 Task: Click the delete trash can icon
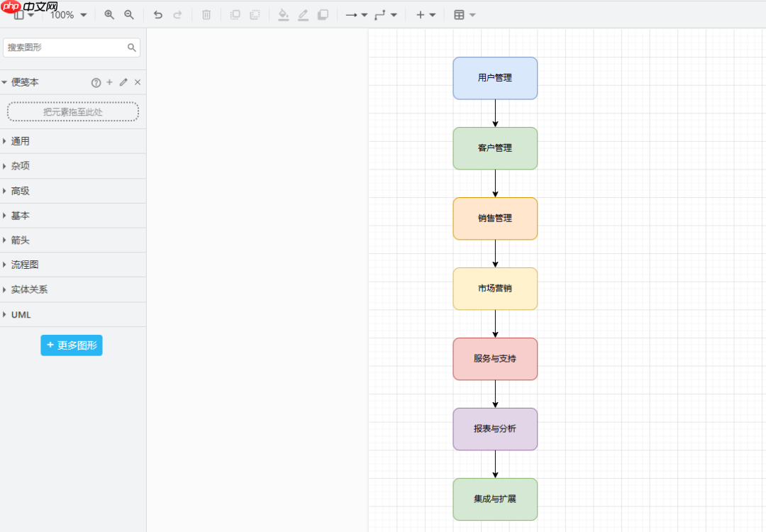click(x=206, y=15)
